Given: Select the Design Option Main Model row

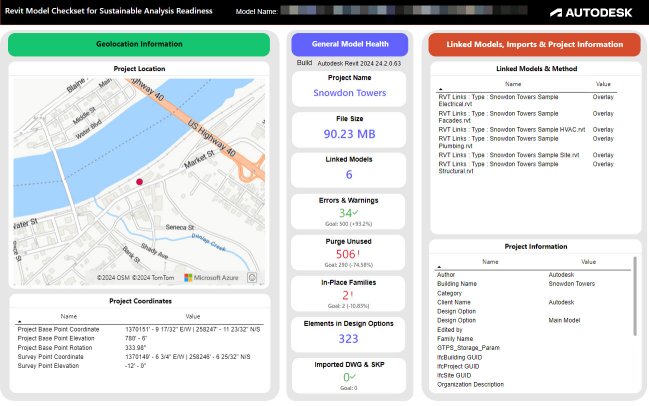Looking at the screenshot, I should [x=533, y=320].
